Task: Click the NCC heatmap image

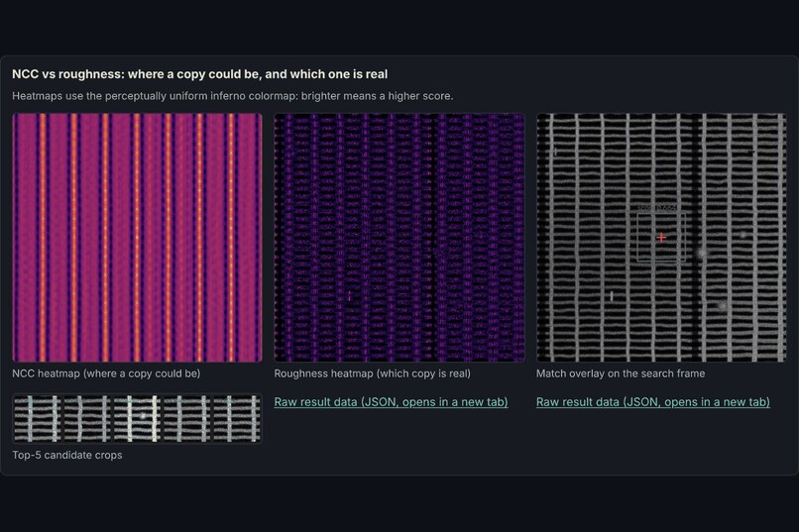Action: click(137, 238)
